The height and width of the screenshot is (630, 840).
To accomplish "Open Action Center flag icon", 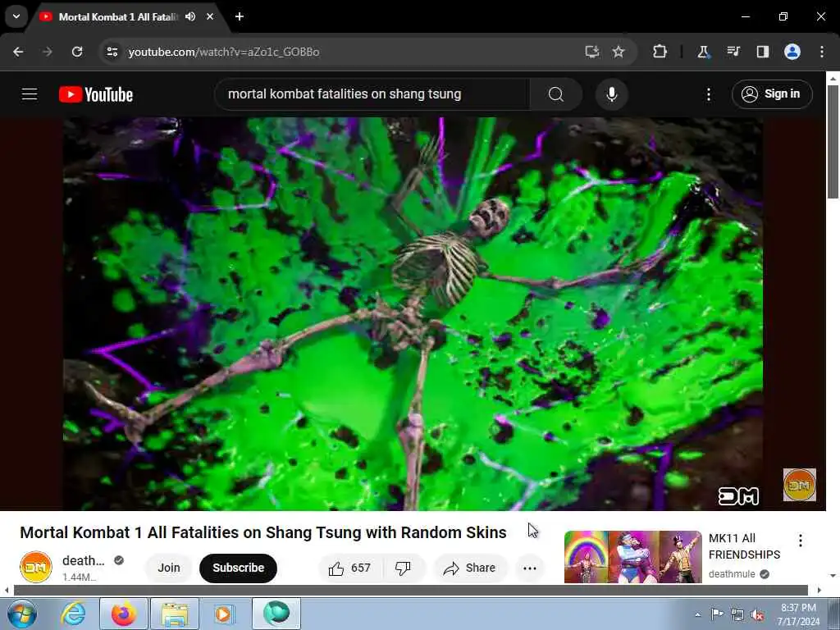I will pyautogui.click(x=717, y=614).
